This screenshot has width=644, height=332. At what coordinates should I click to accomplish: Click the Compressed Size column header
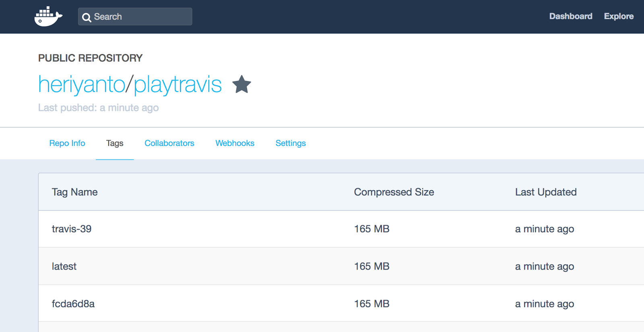tap(394, 192)
